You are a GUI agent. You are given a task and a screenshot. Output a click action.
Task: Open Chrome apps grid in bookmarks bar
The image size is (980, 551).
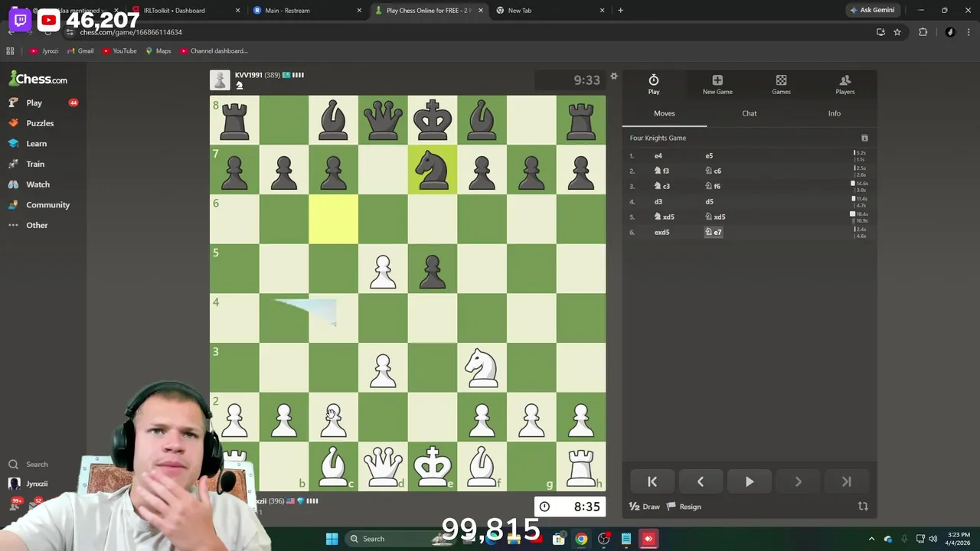pos(10,51)
